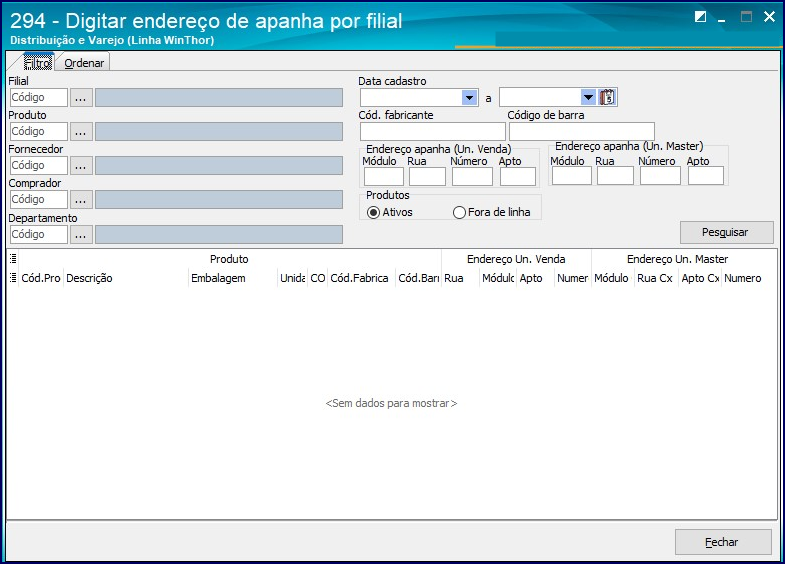Focus the Comprador Código input field
785x564 pixels.
pos(39,200)
